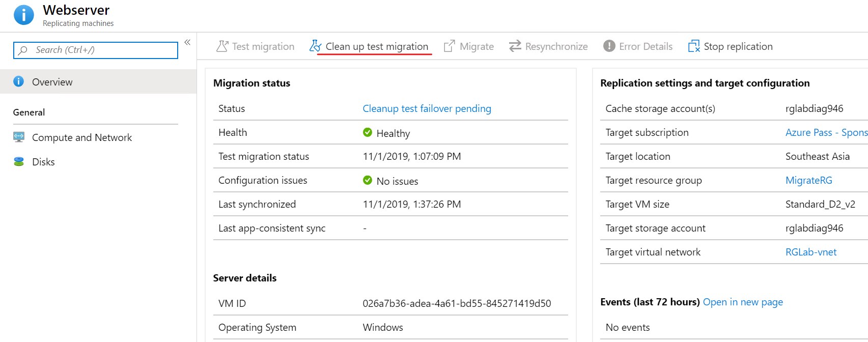Click the Stop replication icon

tap(693, 46)
